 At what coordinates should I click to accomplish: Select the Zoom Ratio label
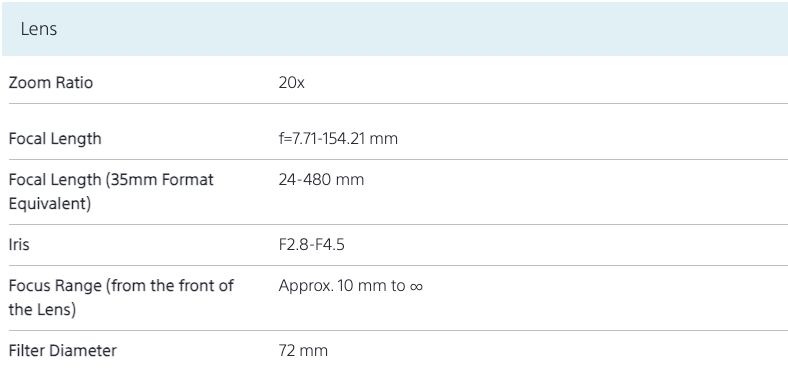coord(51,82)
